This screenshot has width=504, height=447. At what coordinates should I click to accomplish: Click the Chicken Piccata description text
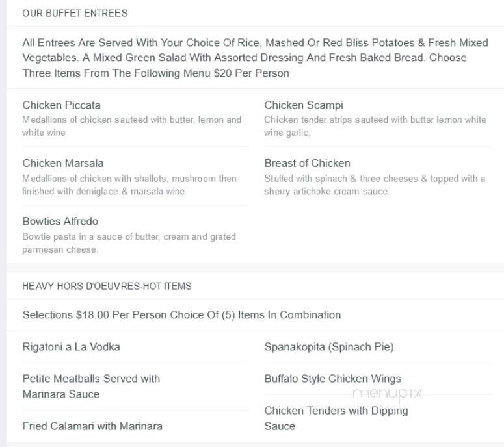click(x=132, y=126)
